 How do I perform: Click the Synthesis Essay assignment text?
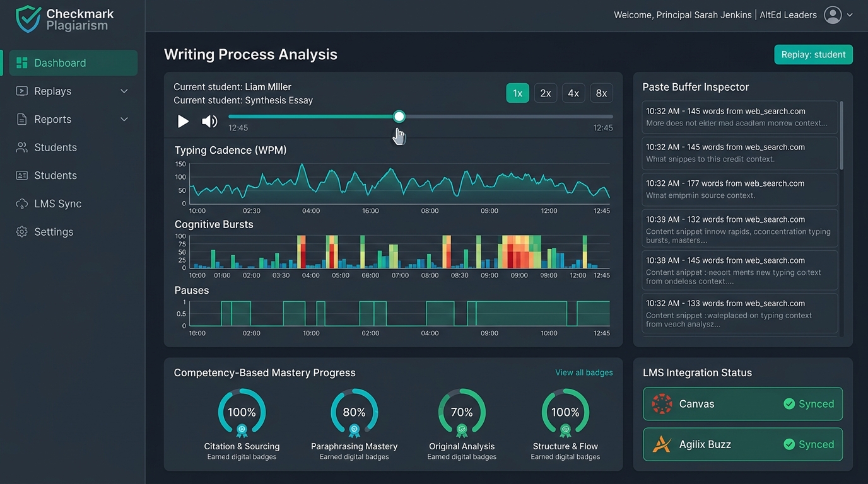(279, 100)
